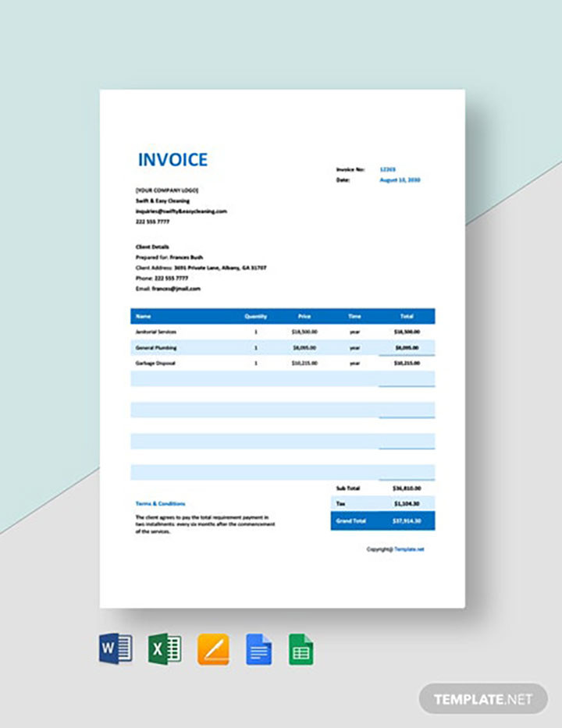Click the Terms & Conditions heading
Image resolution: width=562 pixels, height=728 pixels.
tap(160, 503)
